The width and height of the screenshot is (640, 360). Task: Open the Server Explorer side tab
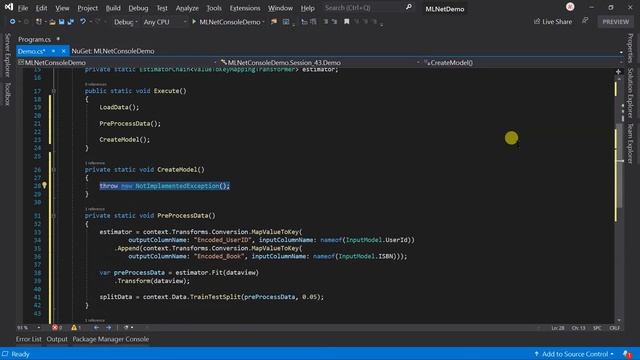click(7, 55)
